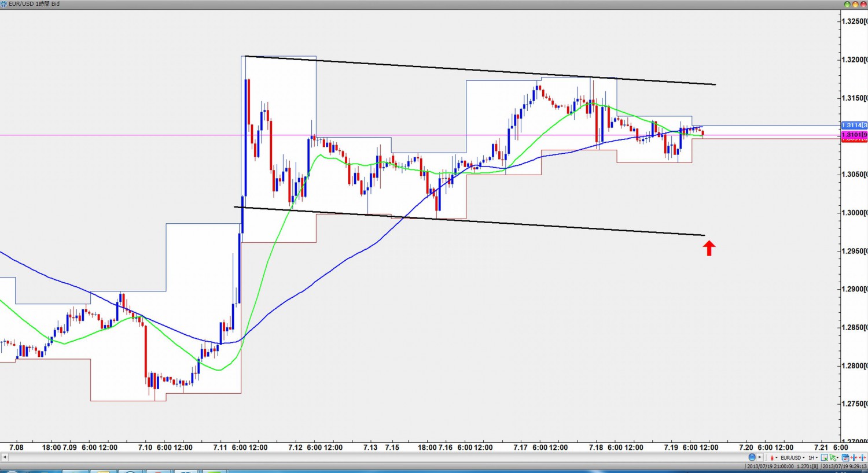The height and width of the screenshot is (473, 868).
Task: Click the last red-arrows horizontal scale icon
Action: 862,457
